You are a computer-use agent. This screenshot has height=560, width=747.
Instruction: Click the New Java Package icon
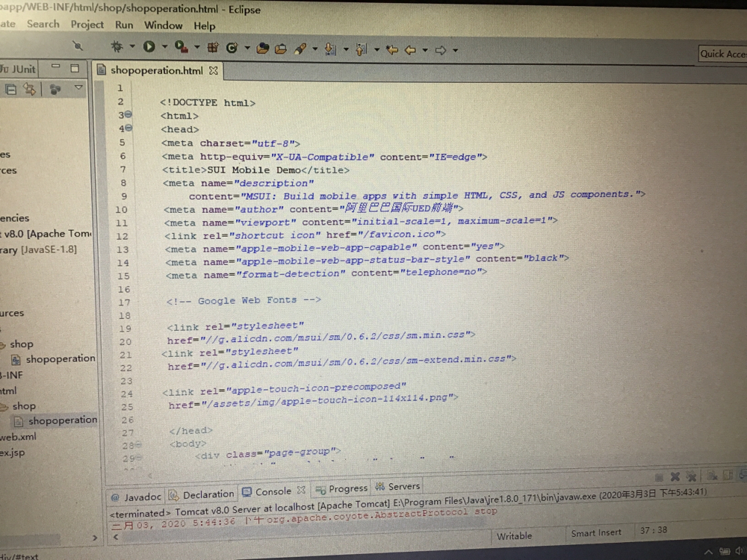[x=212, y=47]
